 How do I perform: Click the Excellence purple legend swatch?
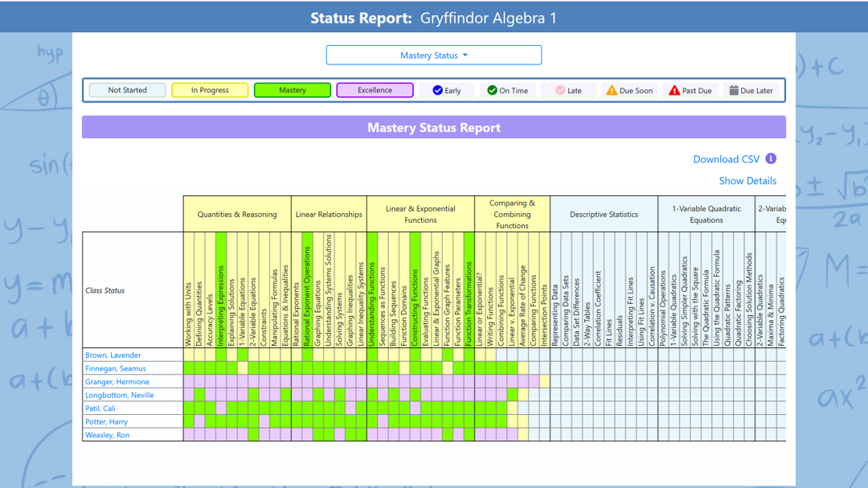[x=375, y=90]
